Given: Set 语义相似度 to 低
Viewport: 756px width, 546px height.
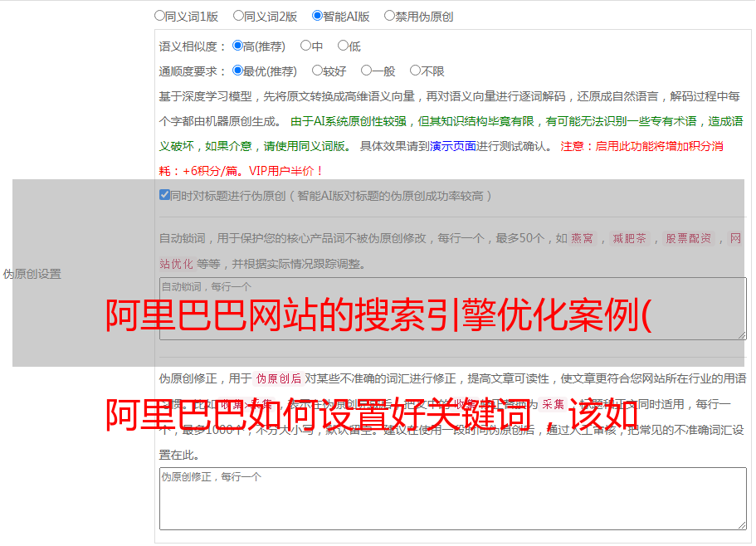Looking at the screenshot, I should 343,46.
